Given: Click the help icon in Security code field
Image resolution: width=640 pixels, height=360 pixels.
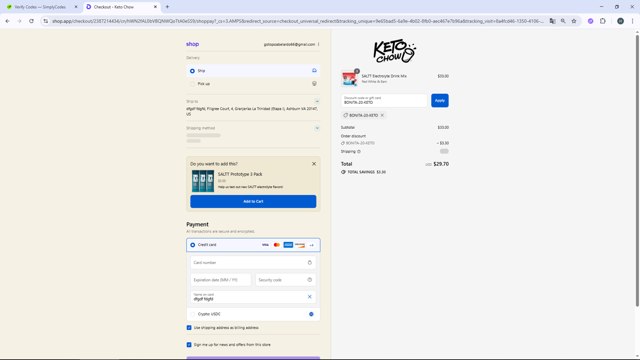Looking at the screenshot, I should (309, 280).
